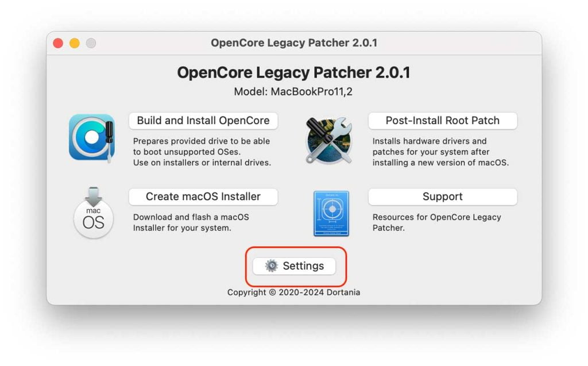
Task: Open the Post-Install Root Patch option
Action: tap(443, 121)
